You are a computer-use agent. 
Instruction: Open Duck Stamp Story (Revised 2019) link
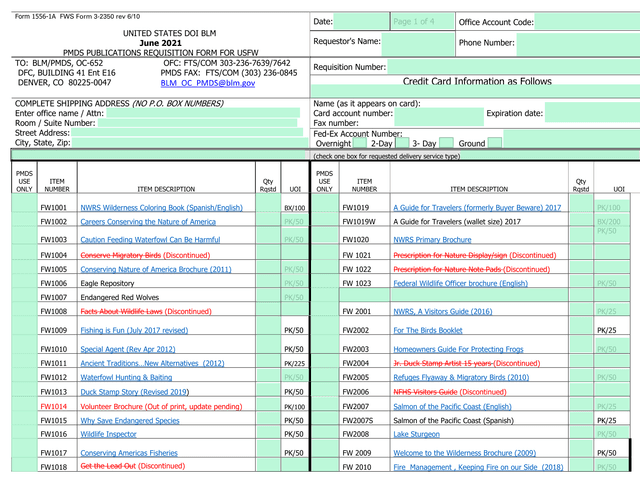134,392
